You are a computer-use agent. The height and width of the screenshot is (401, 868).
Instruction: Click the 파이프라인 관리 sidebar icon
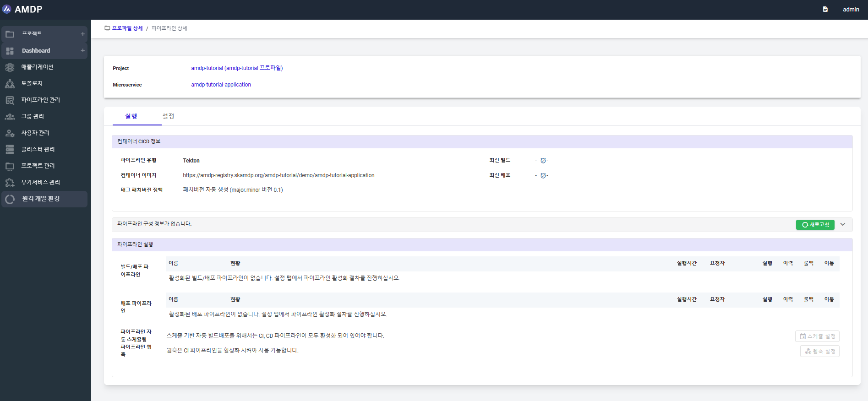coord(10,100)
